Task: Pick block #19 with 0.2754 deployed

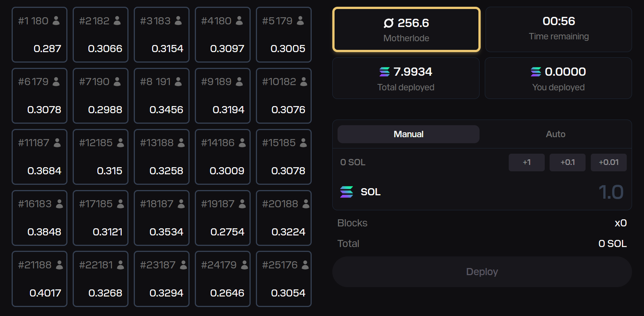Action: 223,218
